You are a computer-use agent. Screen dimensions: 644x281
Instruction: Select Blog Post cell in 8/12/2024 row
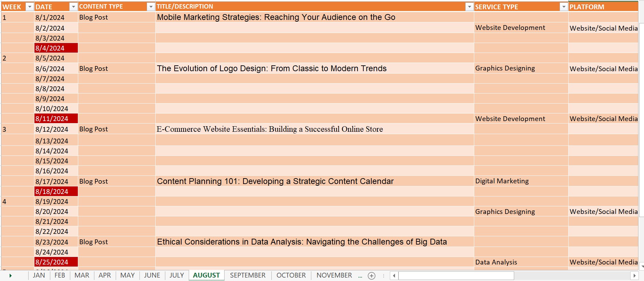(x=116, y=129)
